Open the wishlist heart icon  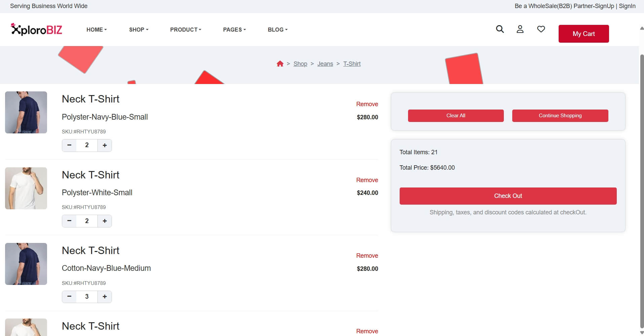[x=541, y=29]
